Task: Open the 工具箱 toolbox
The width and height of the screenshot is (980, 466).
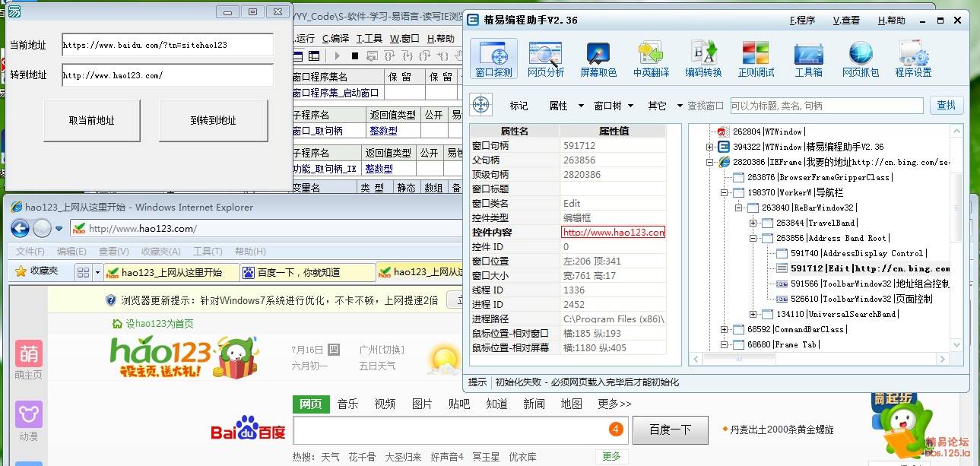Action: click(x=808, y=59)
